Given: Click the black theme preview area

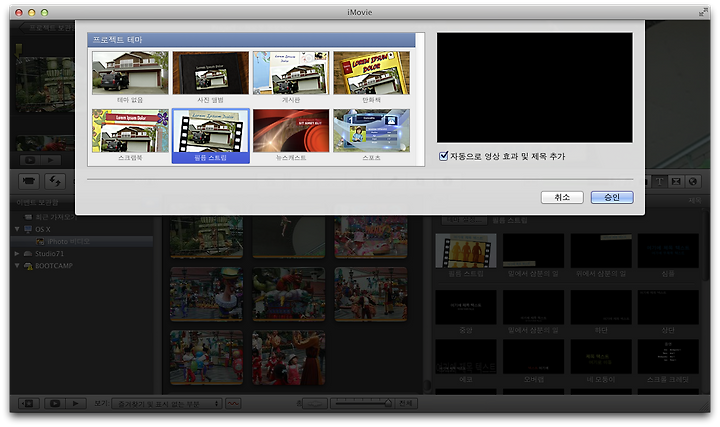Looking at the screenshot, I should coord(534,87).
